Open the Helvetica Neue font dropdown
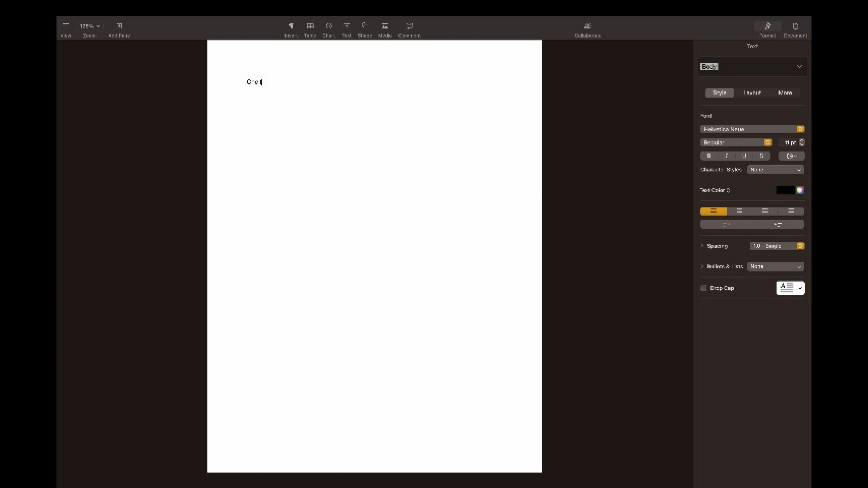 752,129
